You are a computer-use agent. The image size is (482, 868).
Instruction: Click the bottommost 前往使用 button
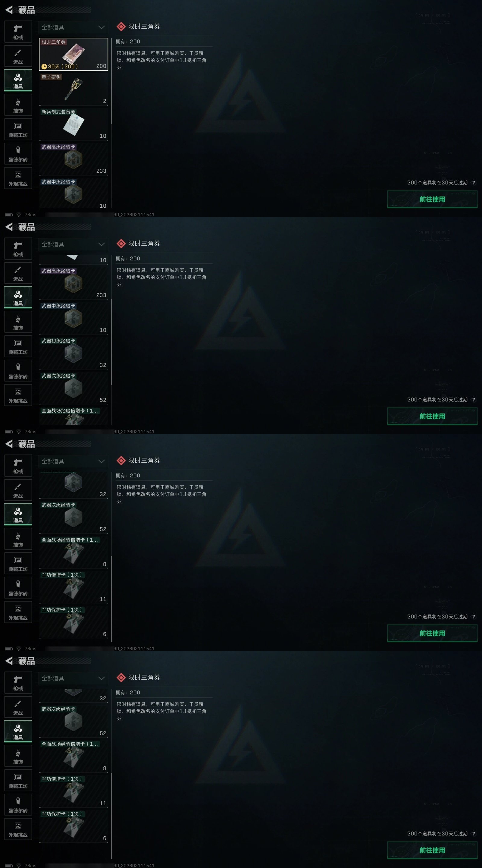[432, 851]
